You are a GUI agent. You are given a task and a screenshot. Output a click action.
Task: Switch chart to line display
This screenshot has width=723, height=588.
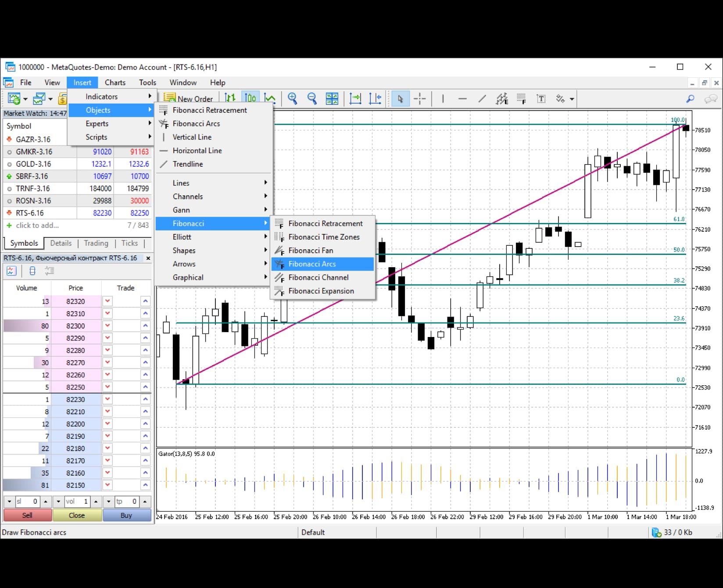pyautogui.click(x=270, y=98)
